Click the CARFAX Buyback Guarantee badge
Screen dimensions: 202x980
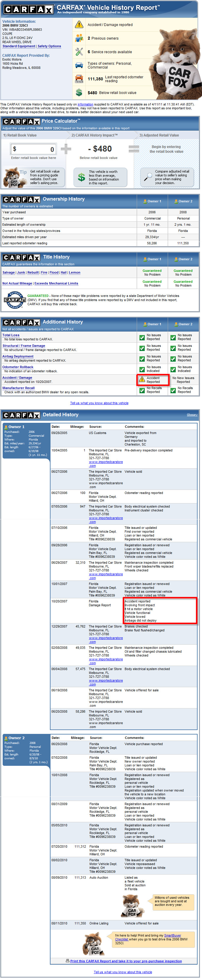(x=14, y=300)
